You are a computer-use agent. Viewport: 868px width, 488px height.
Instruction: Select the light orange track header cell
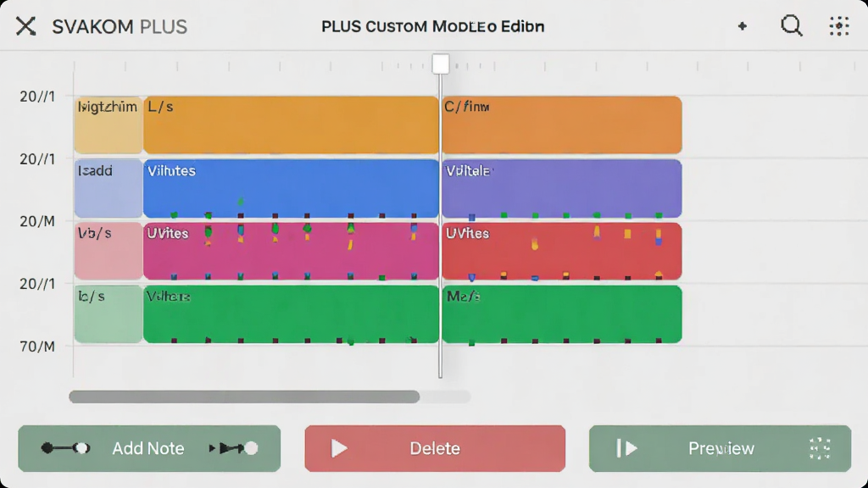coord(108,125)
